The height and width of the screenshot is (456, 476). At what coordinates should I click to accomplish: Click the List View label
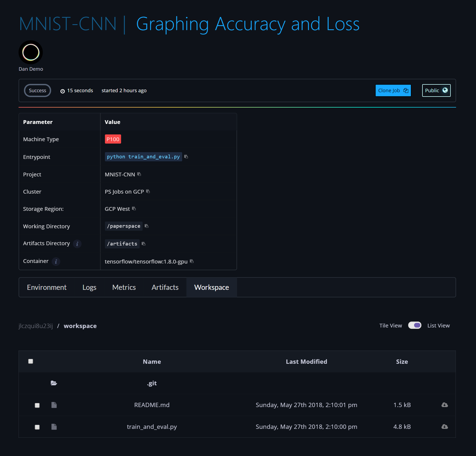point(439,326)
